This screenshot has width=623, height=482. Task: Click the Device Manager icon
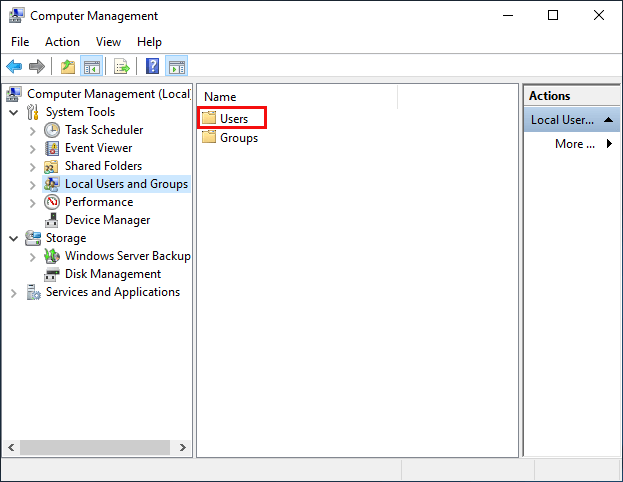(52, 220)
